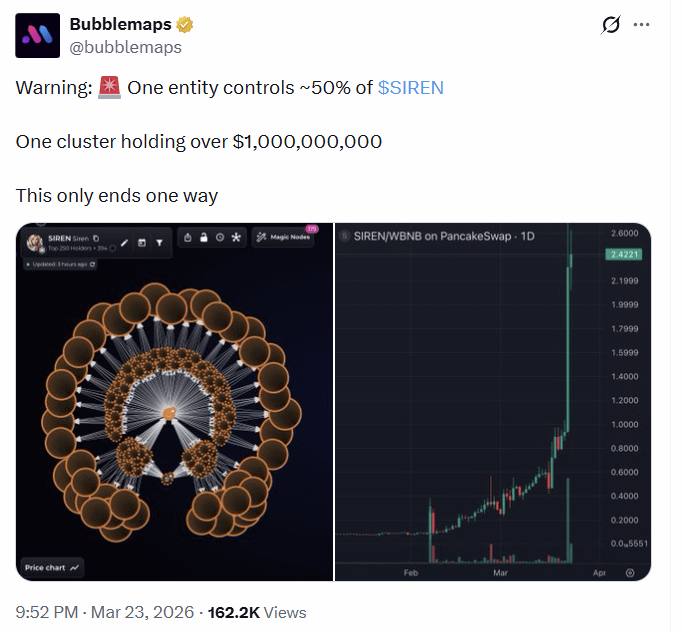Click the chart settings icon near Apr
The image size is (683, 632).
click(x=629, y=573)
